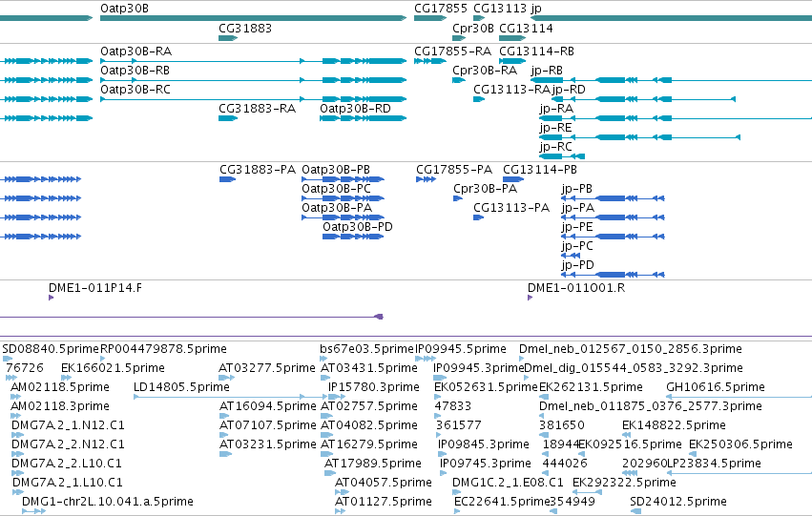
Task: Select the RP004479878.5prime EST
Action: pyautogui.click(x=103, y=359)
